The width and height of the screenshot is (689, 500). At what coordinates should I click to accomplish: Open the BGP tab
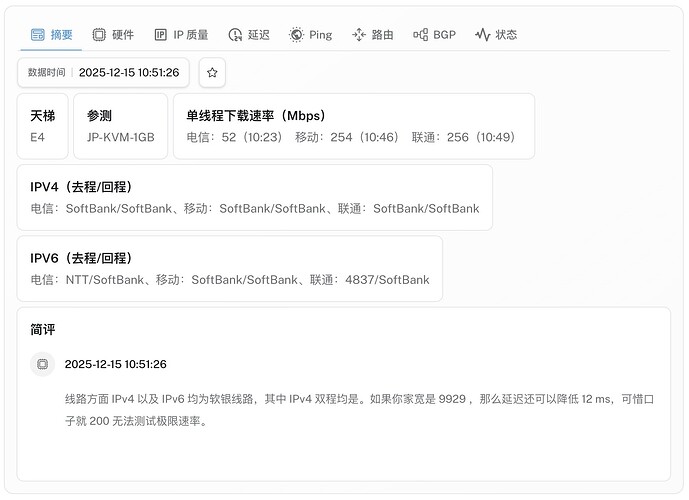click(x=434, y=35)
